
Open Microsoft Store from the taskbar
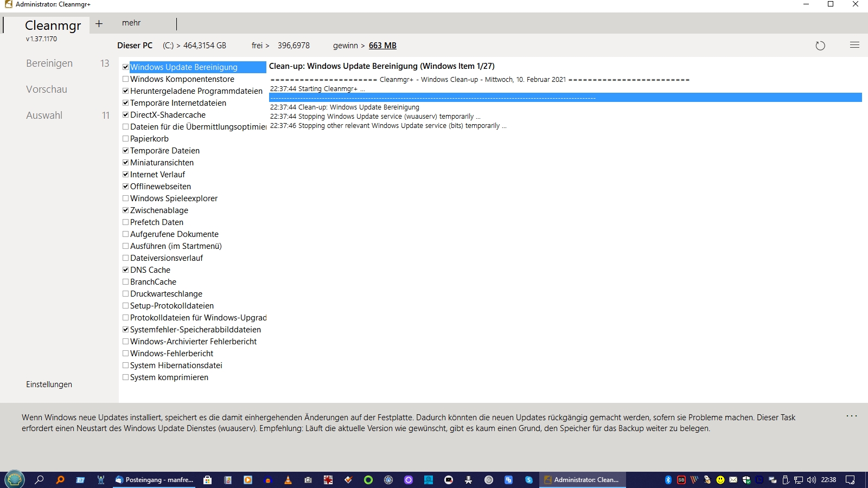[x=207, y=480]
